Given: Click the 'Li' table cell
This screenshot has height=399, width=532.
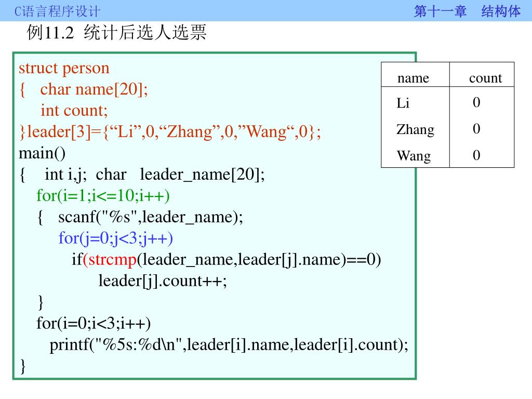Looking at the screenshot, I should (x=403, y=103).
